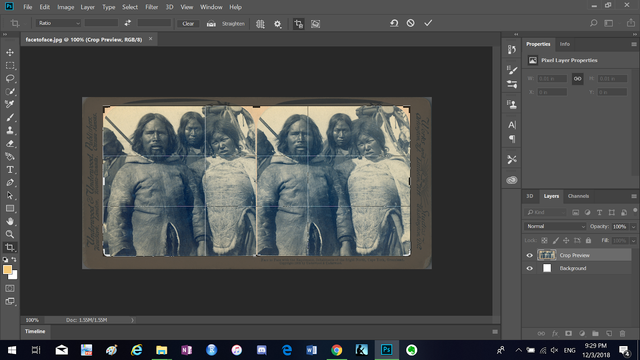Click the Straighten tool icon
The width and height of the screenshot is (640, 360).
point(211,24)
